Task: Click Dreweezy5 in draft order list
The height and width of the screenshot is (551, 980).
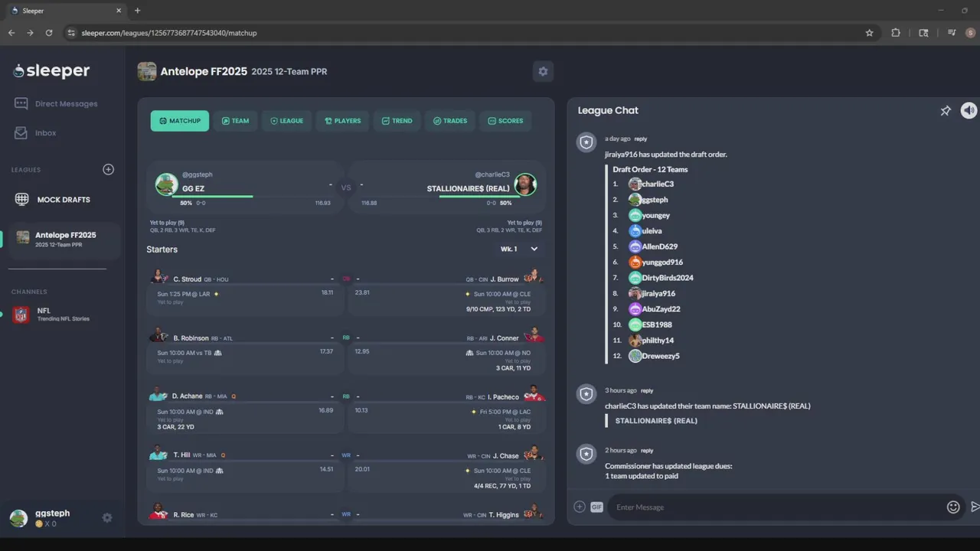Action: coord(655,356)
